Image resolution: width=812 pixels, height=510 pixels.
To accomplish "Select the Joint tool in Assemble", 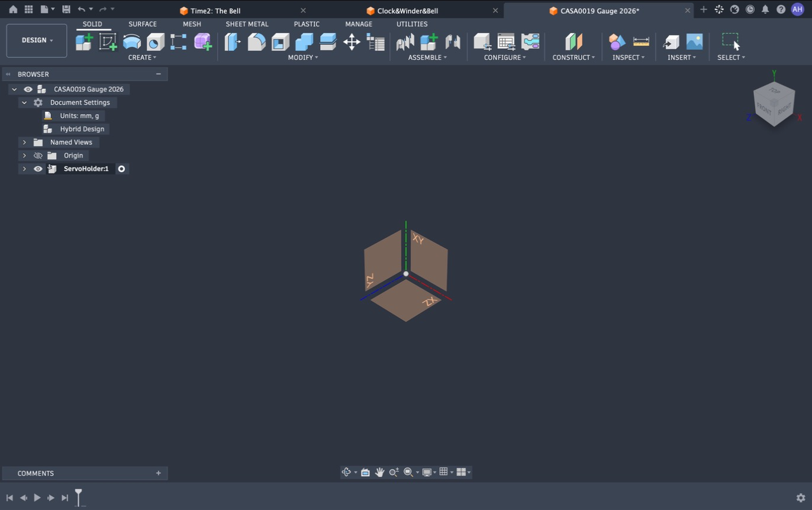I will (x=405, y=41).
